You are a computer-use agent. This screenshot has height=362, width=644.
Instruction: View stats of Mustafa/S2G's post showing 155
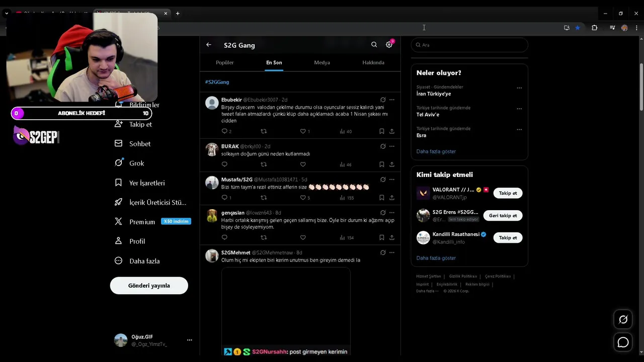pos(347,198)
